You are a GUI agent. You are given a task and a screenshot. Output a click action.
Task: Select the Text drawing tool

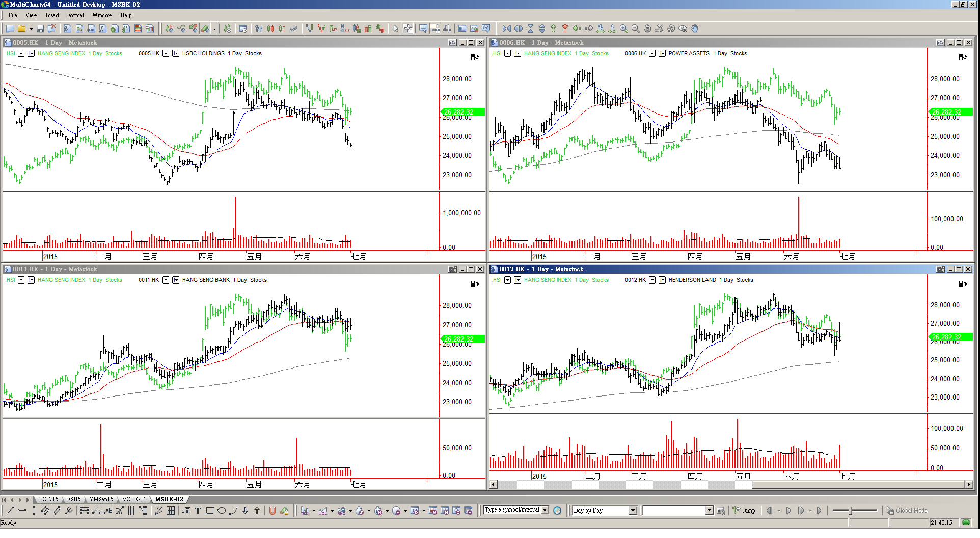click(x=198, y=511)
